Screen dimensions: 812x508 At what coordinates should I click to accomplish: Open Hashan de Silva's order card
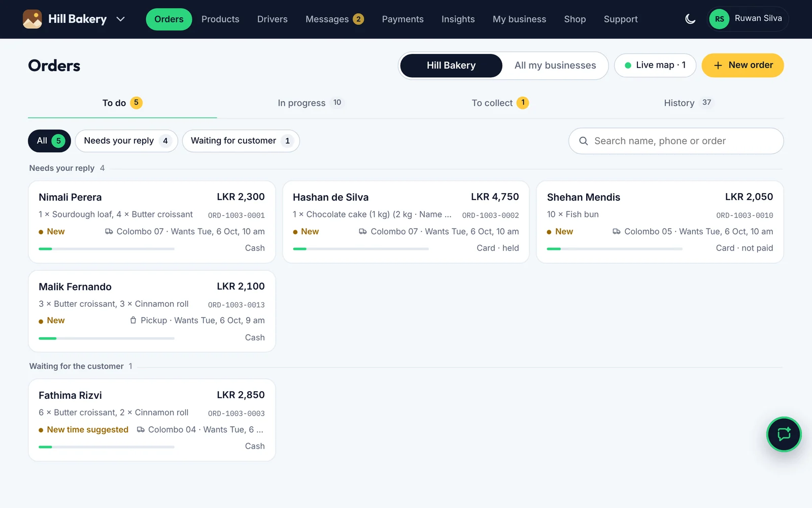406,222
